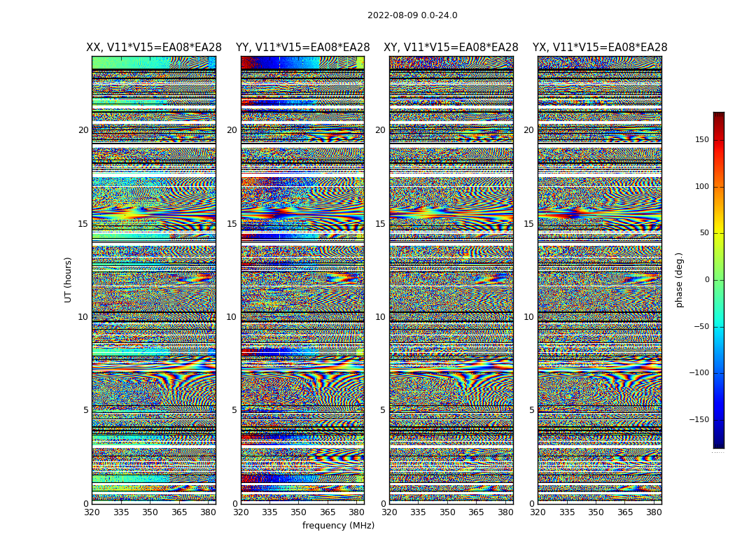The image size is (735, 560).
Task: Click the 100 tick on the colorbar
Action: [702, 186]
